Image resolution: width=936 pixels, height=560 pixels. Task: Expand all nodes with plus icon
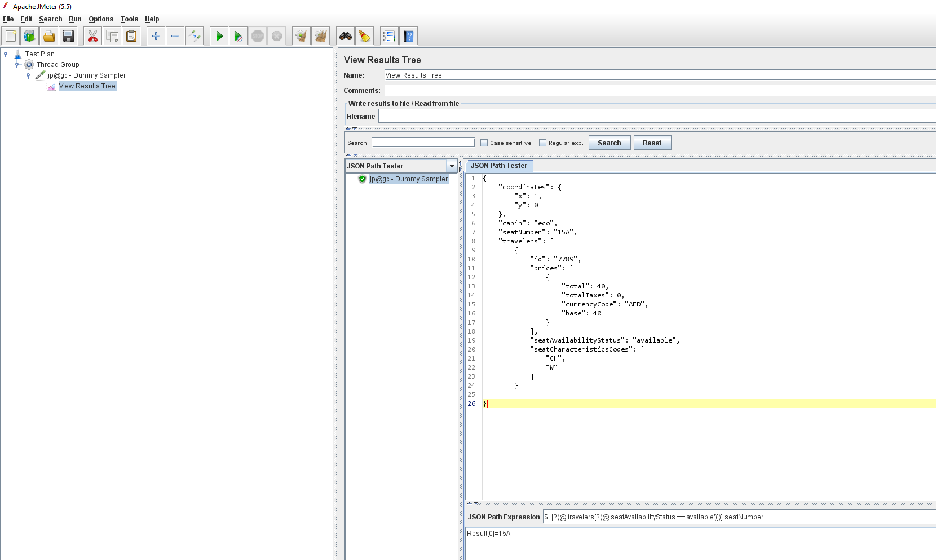(x=156, y=36)
